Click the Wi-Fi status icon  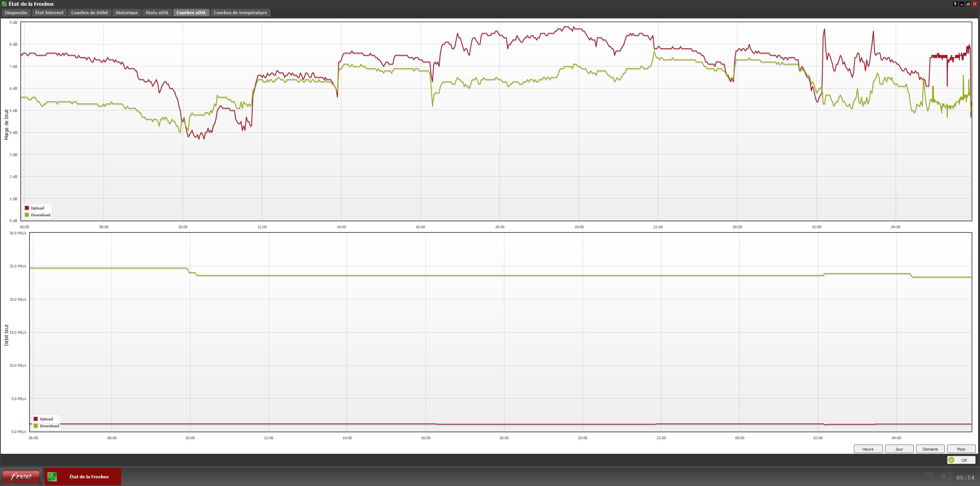pyautogui.click(x=929, y=476)
